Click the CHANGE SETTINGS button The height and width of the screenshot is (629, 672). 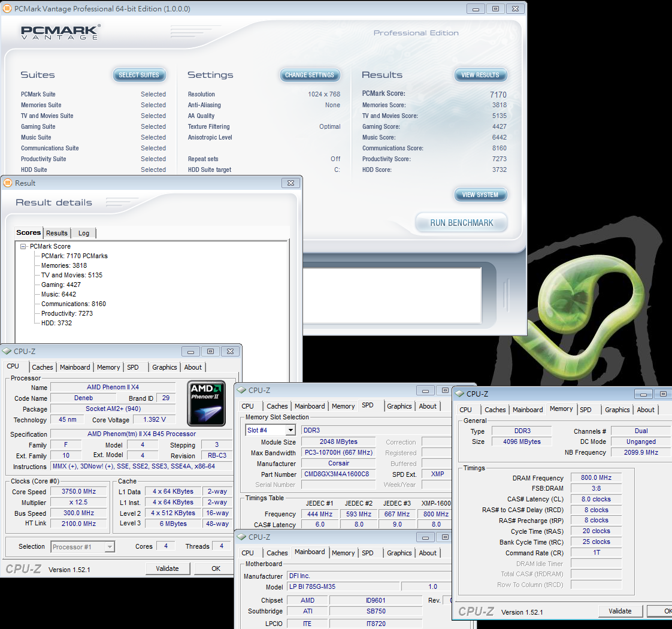310,75
